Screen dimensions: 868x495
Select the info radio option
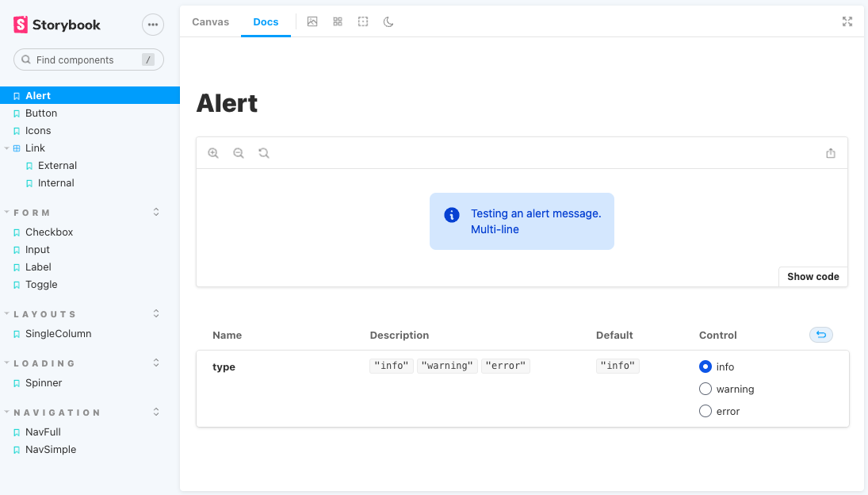705,366
